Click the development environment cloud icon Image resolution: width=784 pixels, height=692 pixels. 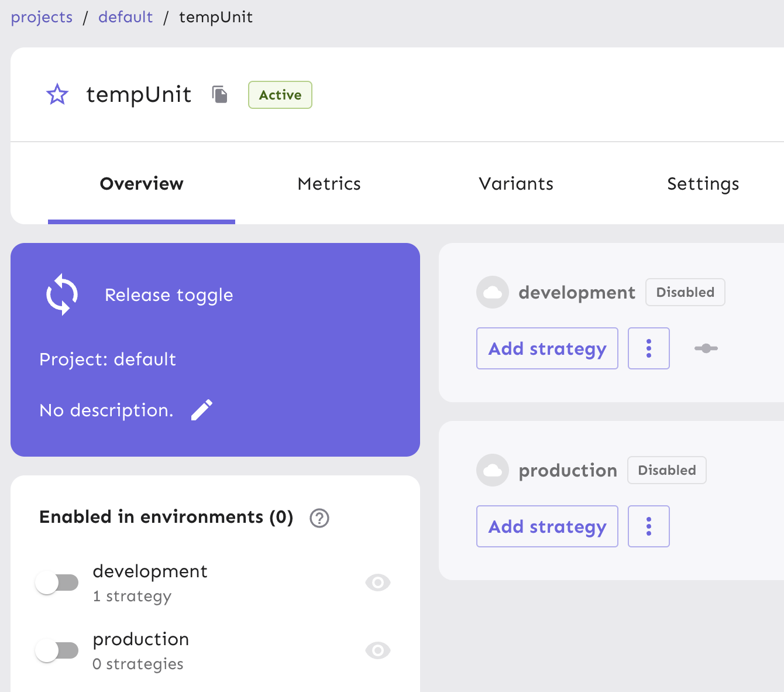pyautogui.click(x=492, y=292)
